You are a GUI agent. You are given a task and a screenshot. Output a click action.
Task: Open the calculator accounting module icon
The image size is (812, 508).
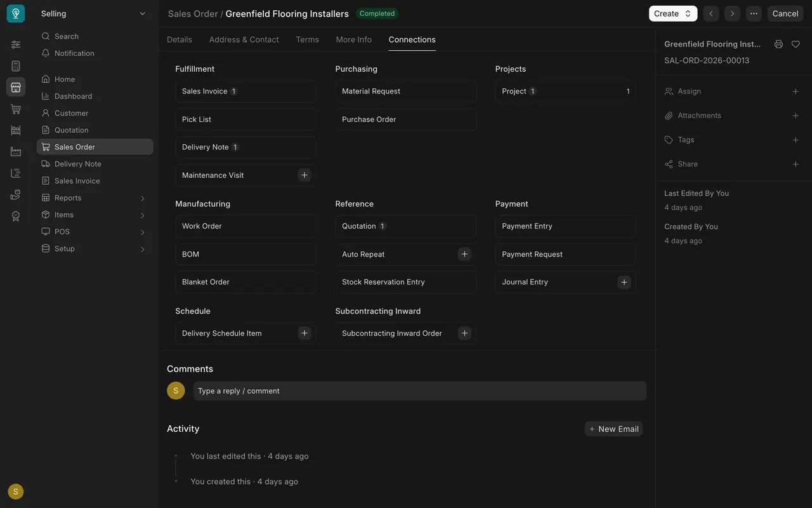[x=16, y=66]
